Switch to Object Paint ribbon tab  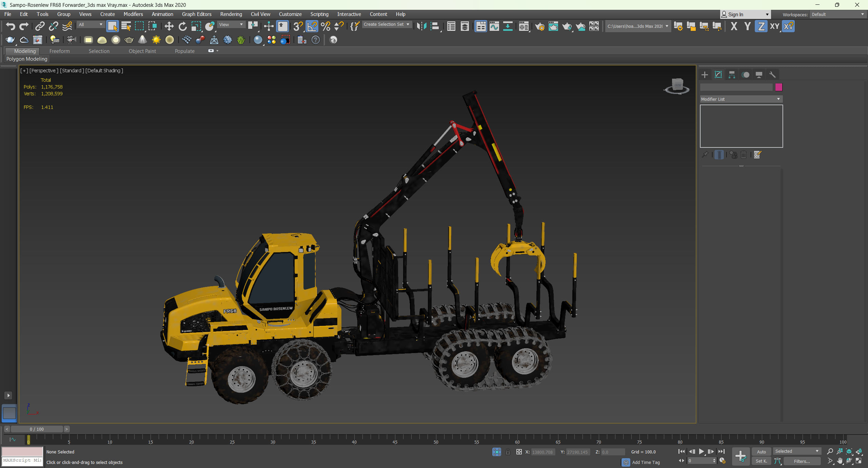(142, 51)
